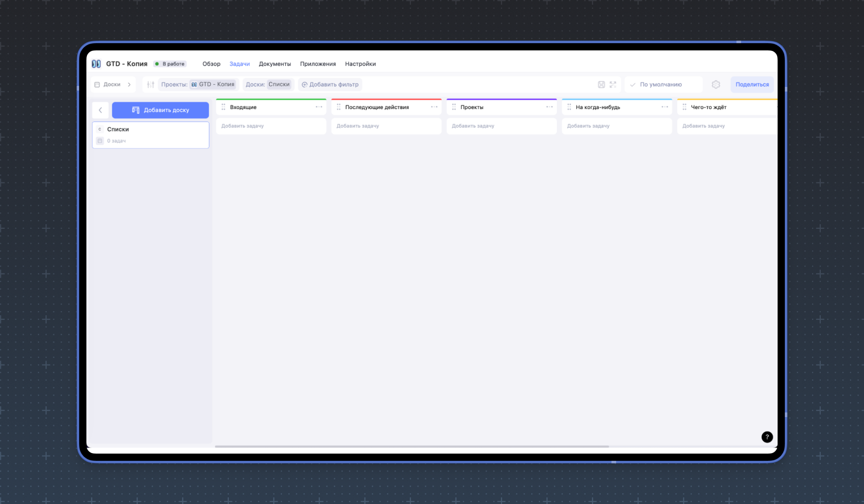Click the GTD project logo icon
Screen dimensions: 864x504
click(96, 64)
